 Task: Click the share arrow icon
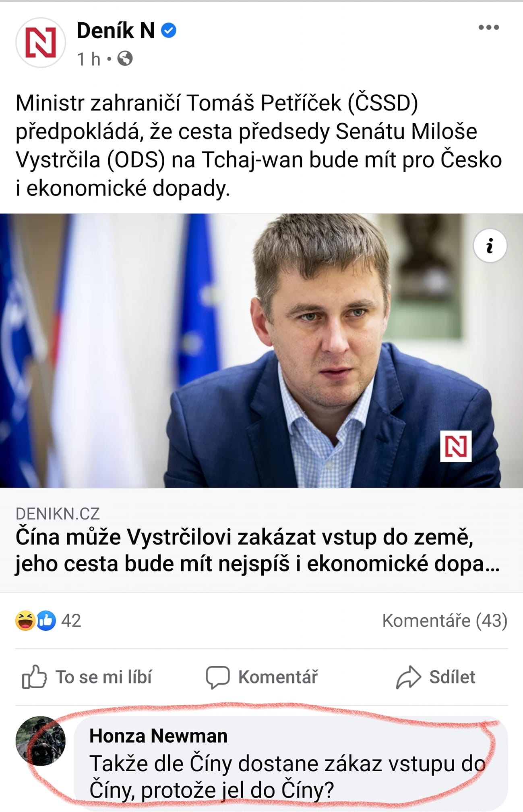[409, 677]
